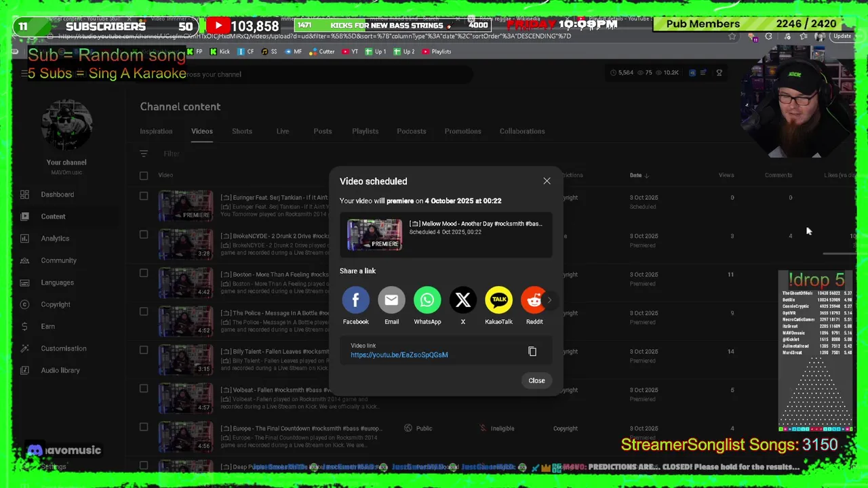Share the video on Reddit

(534, 300)
